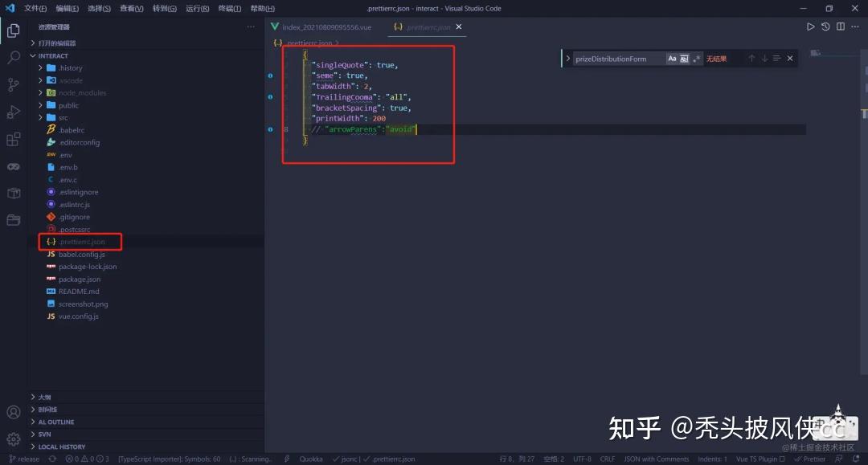
Task: Expand the .vscode folder
Action: [71, 80]
